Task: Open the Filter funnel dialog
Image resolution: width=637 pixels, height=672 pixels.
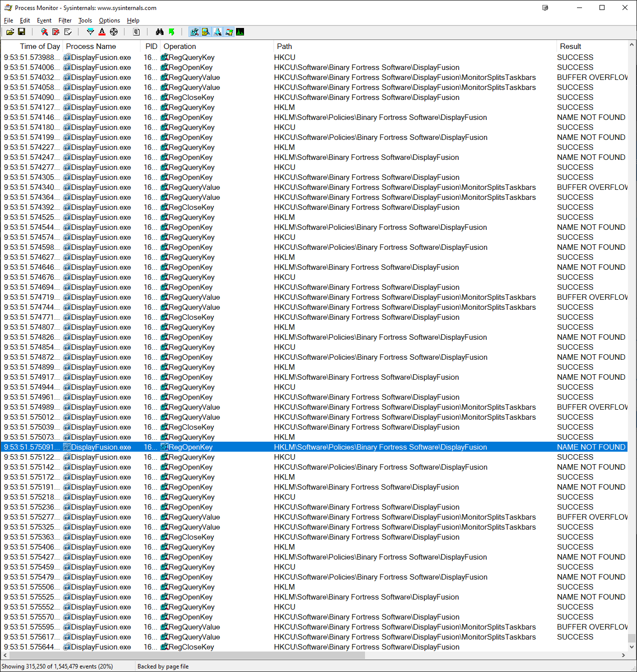Action: (90, 32)
